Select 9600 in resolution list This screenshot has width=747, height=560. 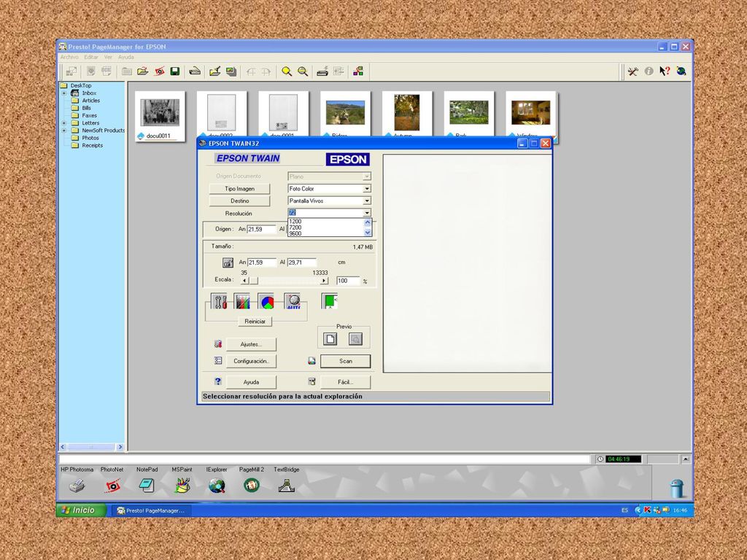click(326, 233)
